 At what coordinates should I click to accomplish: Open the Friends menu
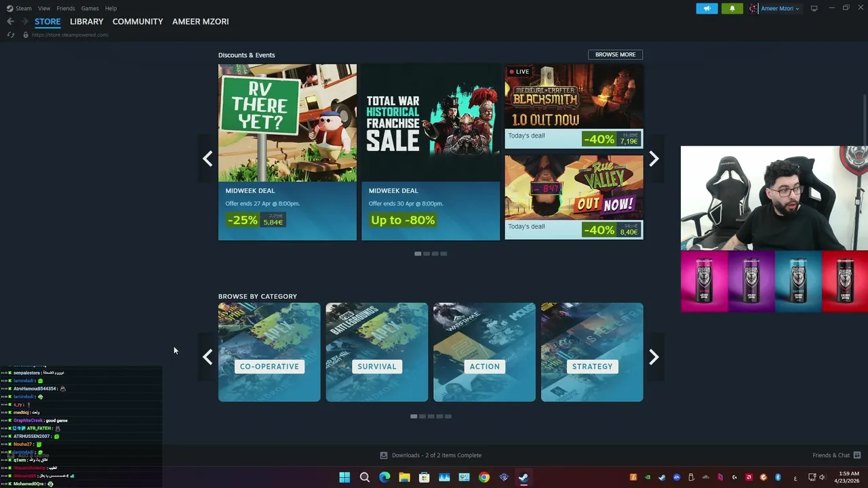point(66,8)
